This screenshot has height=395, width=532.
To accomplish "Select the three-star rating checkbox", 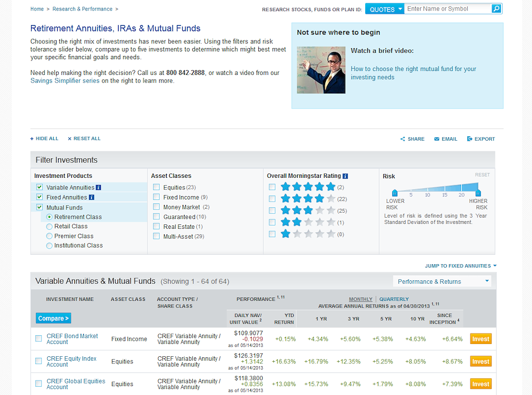I will (x=272, y=211).
